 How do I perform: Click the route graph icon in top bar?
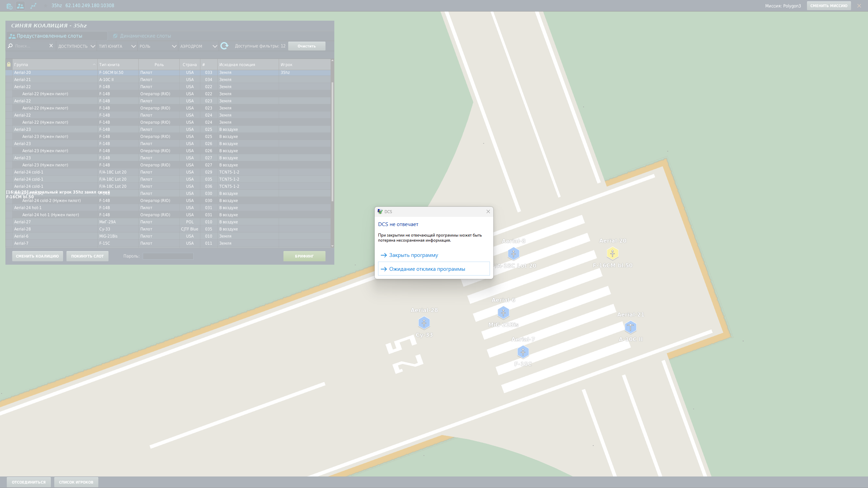33,6
